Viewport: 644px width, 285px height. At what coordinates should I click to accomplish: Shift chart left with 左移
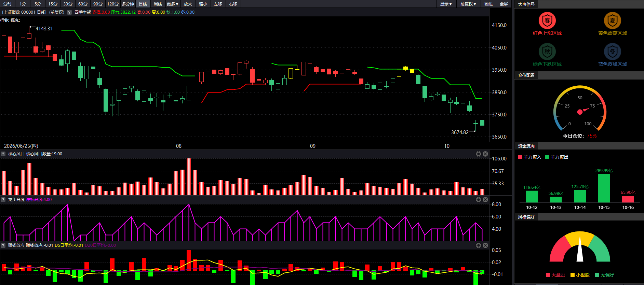click(x=218, y=4)
